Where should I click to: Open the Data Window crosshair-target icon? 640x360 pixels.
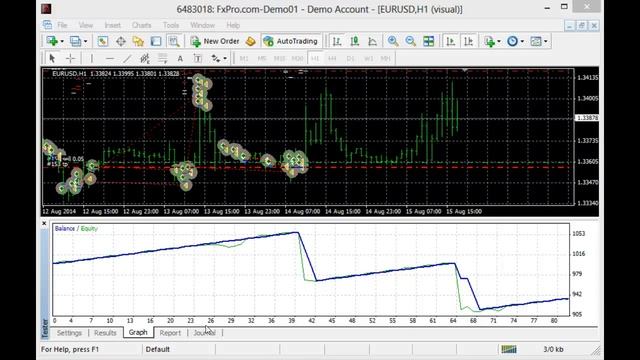click(x=121, y=41)
